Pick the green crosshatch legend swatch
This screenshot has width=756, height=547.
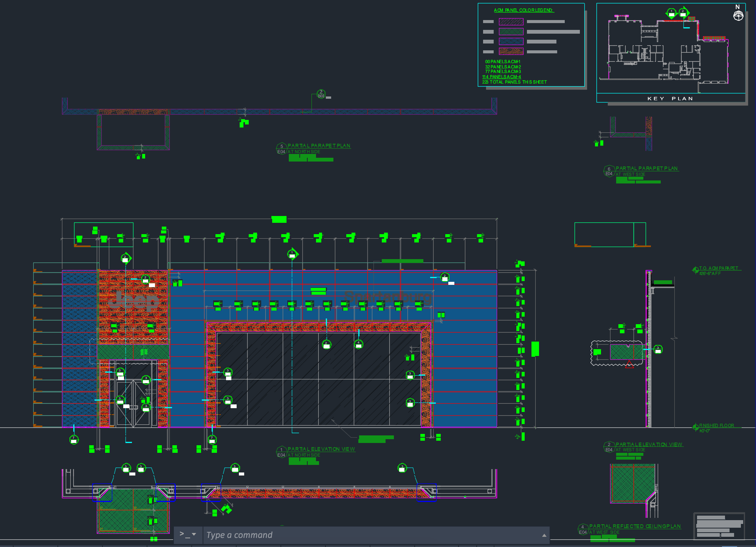pos(511,32)
